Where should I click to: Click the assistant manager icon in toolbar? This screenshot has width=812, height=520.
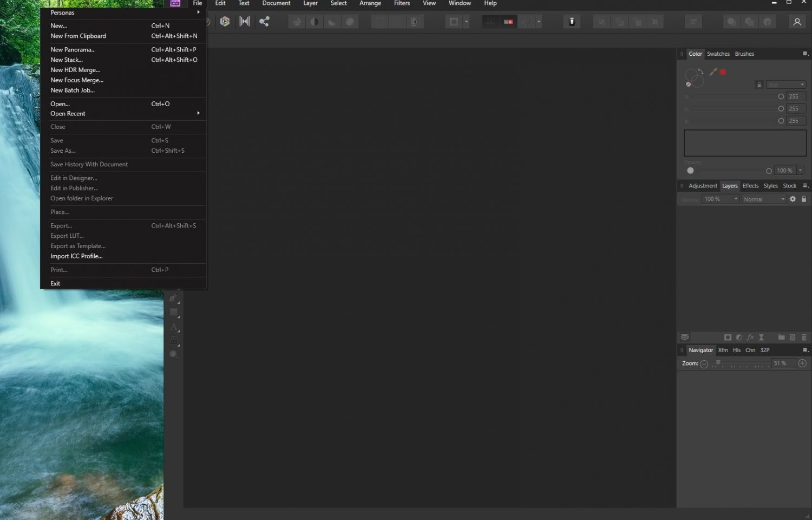(x=571, y=22)
